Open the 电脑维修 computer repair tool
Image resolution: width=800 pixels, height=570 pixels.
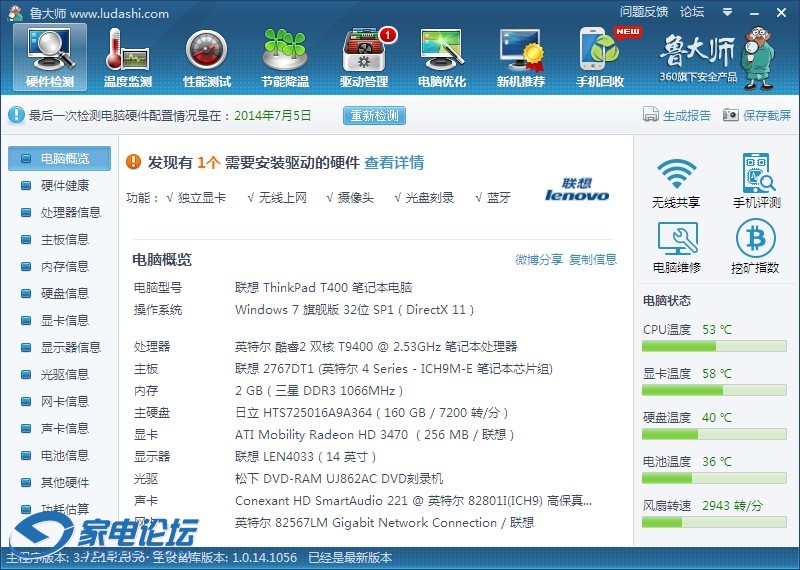pyautogui.click(x=676, y=247)
